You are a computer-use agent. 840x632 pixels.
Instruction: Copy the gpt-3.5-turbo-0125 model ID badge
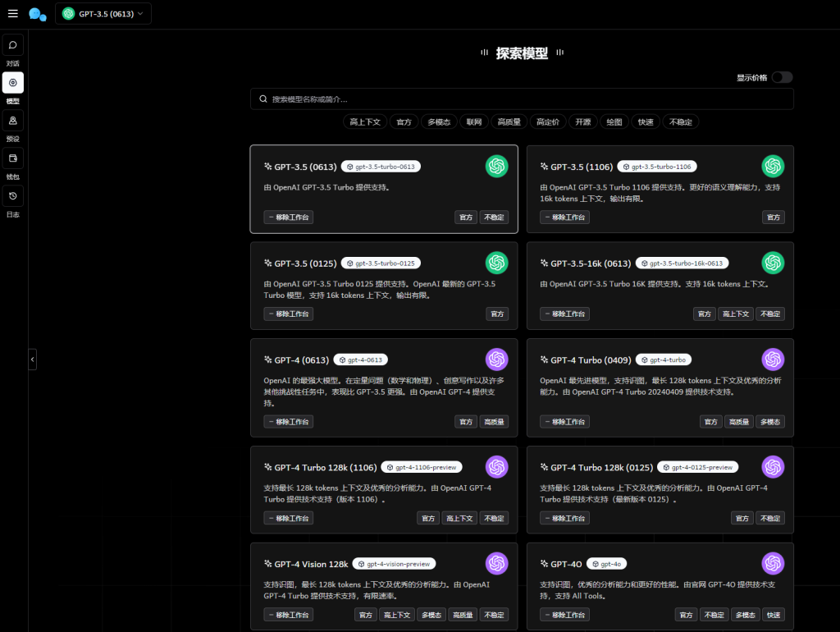click(381, 263)
